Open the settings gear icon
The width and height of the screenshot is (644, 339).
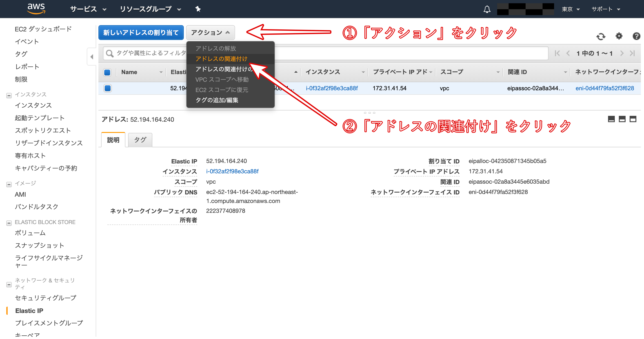[619, 36]
